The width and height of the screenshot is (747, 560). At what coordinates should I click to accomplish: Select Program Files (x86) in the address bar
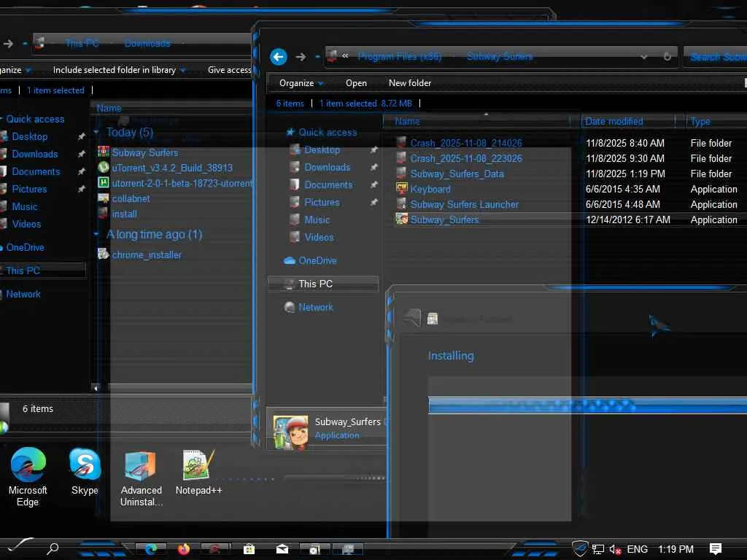[399, 57]
